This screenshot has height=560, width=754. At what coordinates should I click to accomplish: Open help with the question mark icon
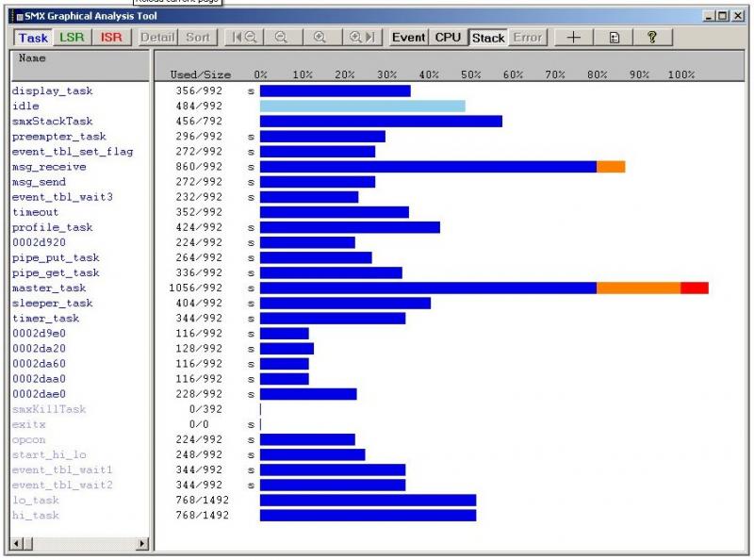pyautogui.click(x=652, y=38)
